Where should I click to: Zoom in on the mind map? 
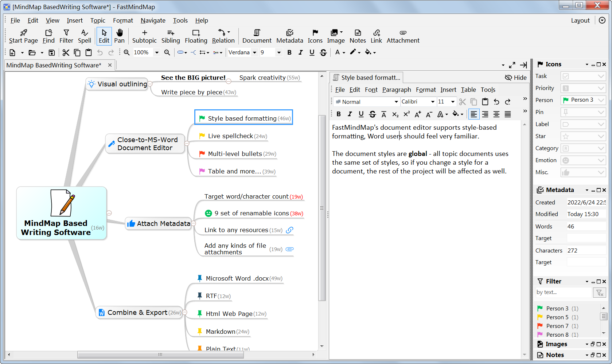tap(126, 52)
